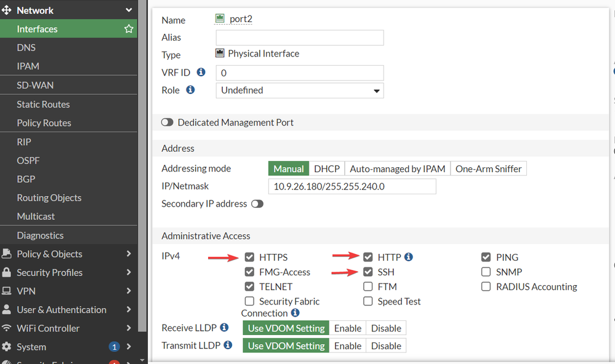The height and width of the screenshot is (364, 615).
Task: Click the Receive LLDP info icon
Action: (224, 328)
